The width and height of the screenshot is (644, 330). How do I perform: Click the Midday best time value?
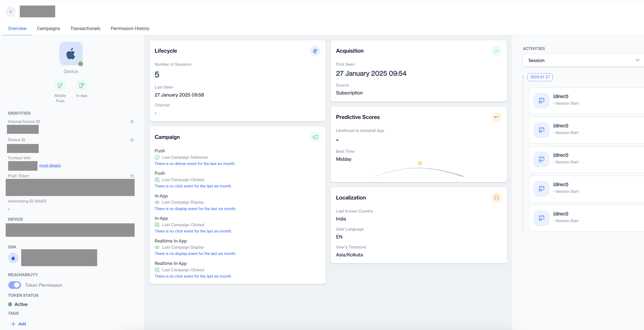[344, 159]
